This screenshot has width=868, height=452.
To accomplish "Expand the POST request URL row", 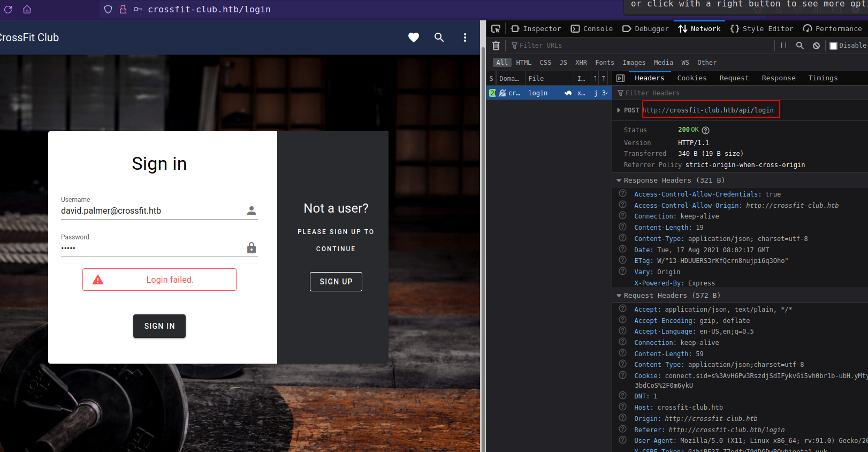I will pyautogui.click(x=619, y=110).
